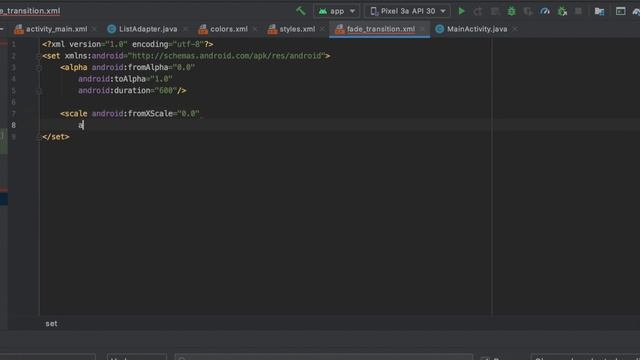Click line number 8 in the gutter
This screenshot has height=360, width=640.
click(x=13, y=125)
